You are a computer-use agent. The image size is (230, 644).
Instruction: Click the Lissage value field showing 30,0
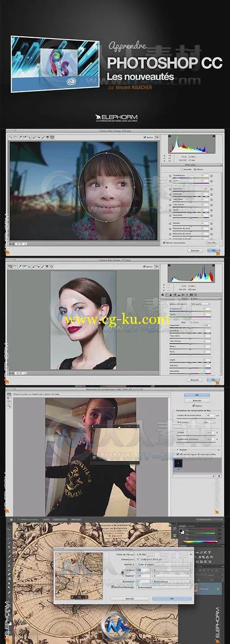(x=210, y=432)
